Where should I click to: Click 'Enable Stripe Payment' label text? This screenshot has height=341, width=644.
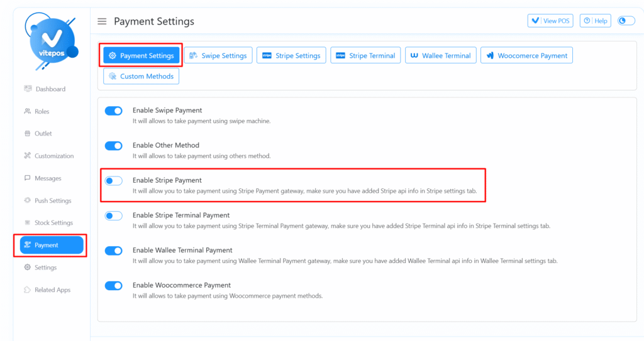[x=167, y=180]
